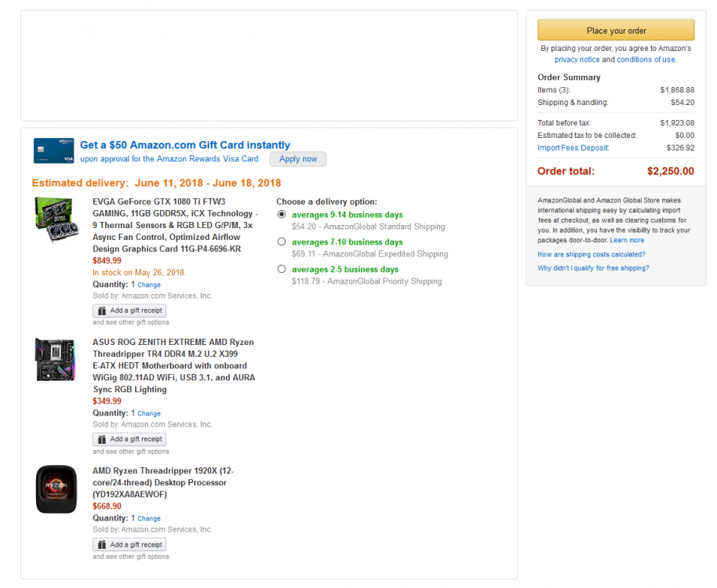Image resolution: width=717 pixels, height=588 pixels.
Task: Change quantity of the ASUS motherboard
Action: point(149,414)
